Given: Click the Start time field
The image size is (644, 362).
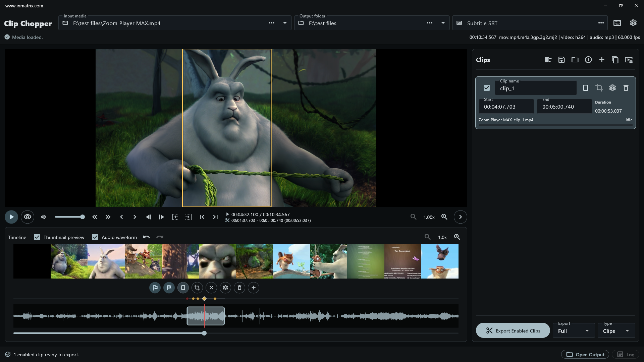Looking at the screenshot, I should point(506,106).
